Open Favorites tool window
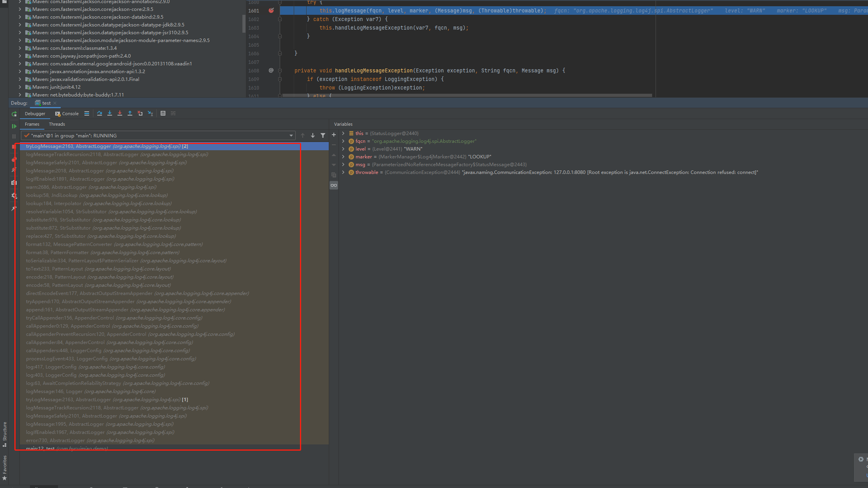The width and height of the screenshot is (868, 488). tap(5, 467)
